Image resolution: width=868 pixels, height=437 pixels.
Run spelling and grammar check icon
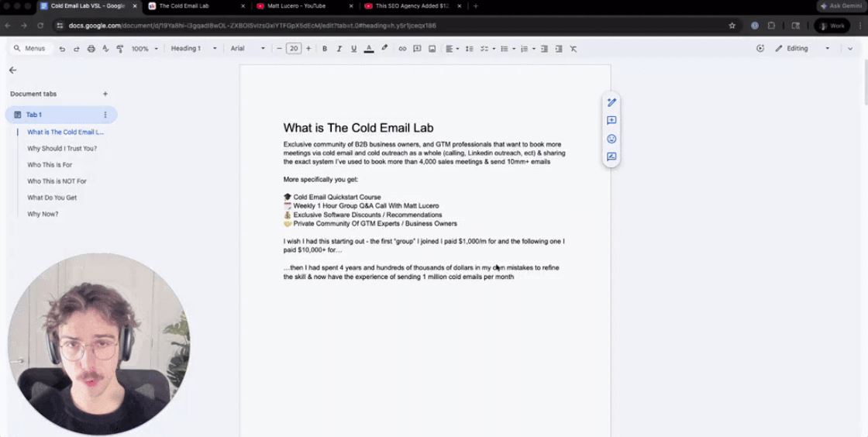tap(105, 49)
